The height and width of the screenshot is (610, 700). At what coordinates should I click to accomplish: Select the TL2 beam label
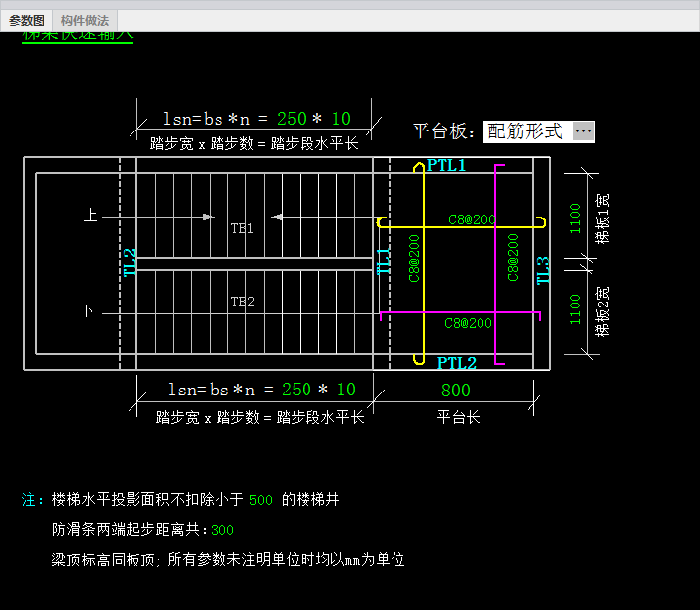point(130,263)
